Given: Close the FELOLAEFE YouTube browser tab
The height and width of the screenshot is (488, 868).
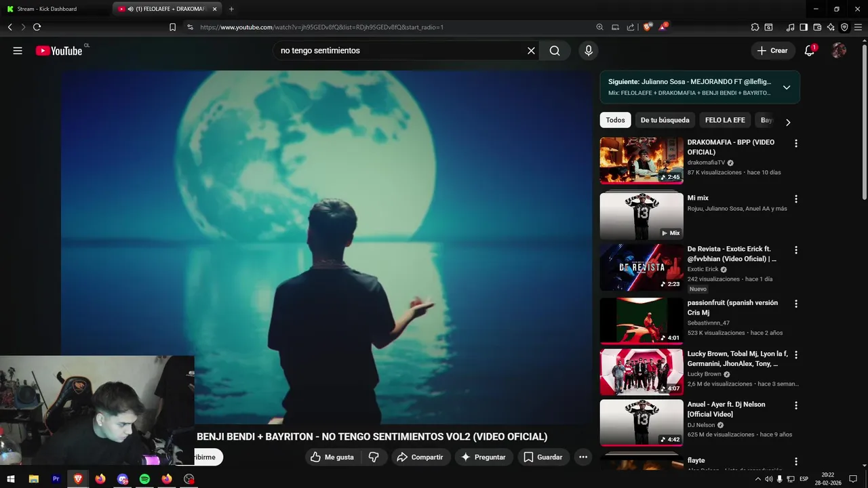Looking at the screenshot, I should point(215,9).
